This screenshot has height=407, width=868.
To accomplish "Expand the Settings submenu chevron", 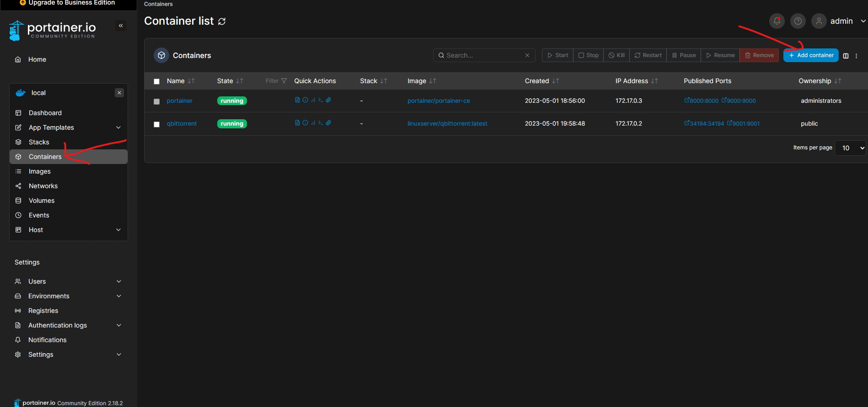I will (119, 354).
